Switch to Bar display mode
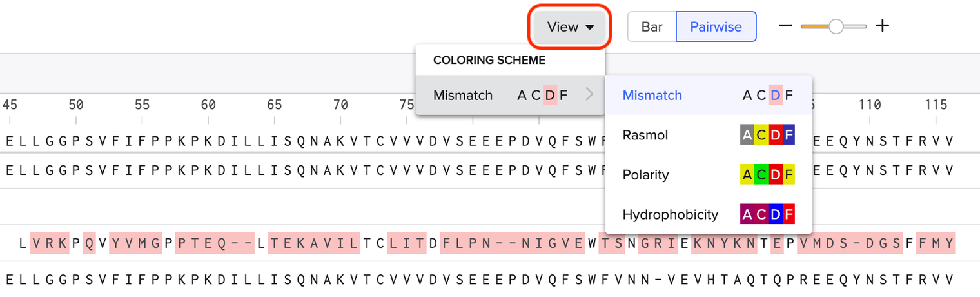 click(x=652, y=26)
